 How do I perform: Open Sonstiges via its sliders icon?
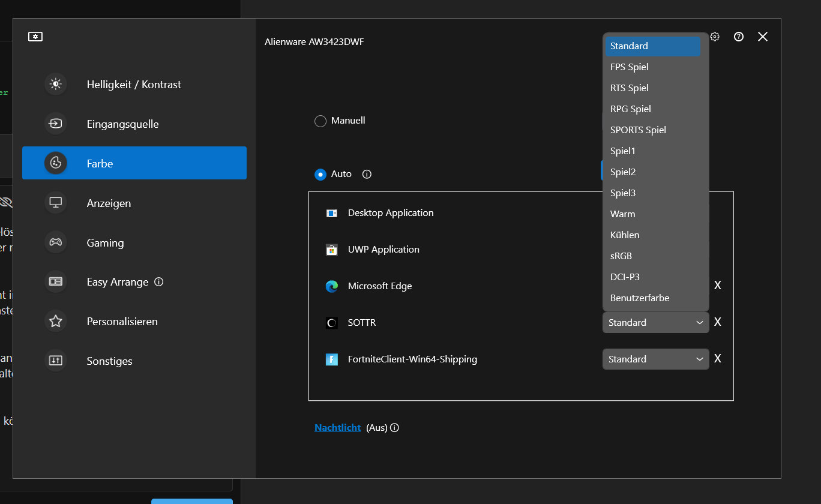click(56, 361)
